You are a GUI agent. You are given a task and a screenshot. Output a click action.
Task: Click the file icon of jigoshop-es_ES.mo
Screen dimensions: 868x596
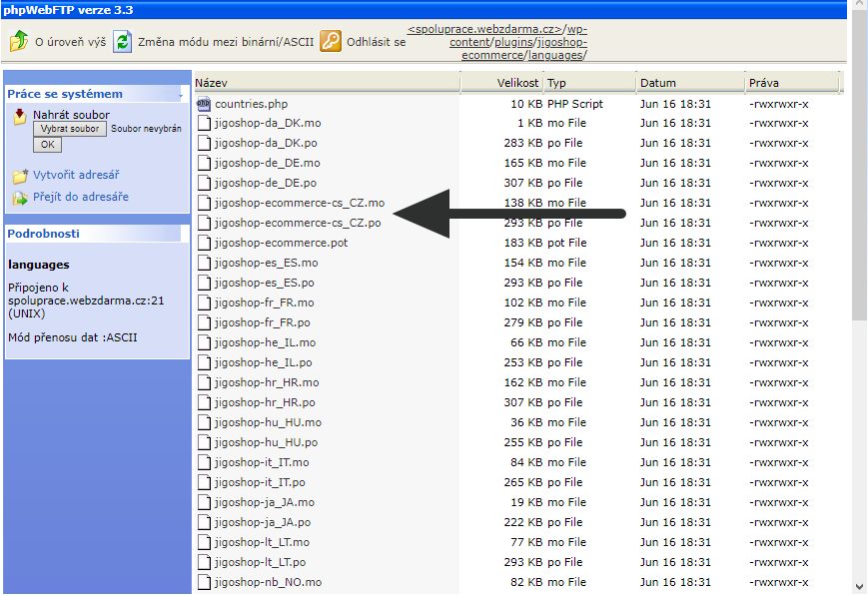click(x=205, y=263)
